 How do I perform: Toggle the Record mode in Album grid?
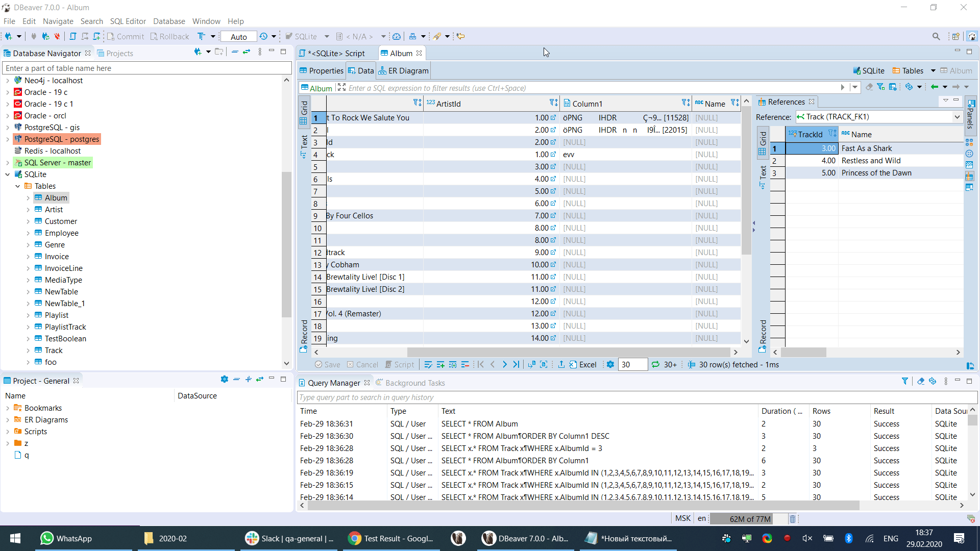pos(304,334)
